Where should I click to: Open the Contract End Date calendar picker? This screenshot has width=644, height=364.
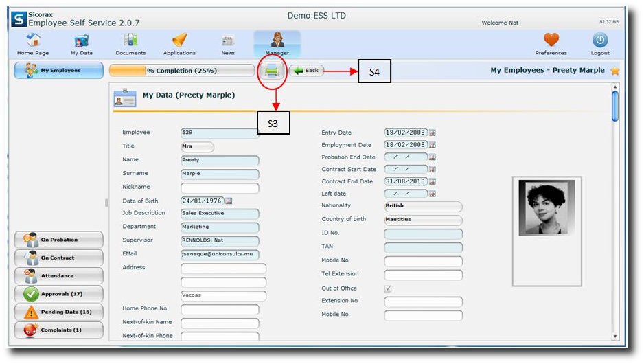pyautogui.click(x=433, y=181)
